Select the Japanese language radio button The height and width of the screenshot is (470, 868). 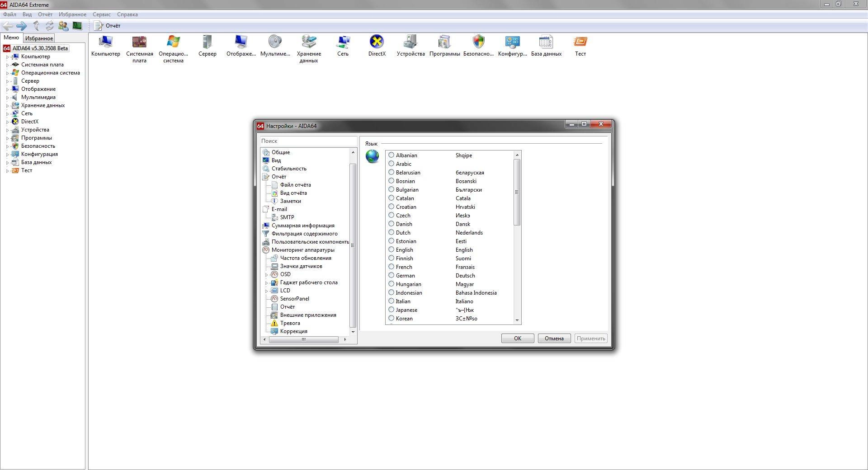tap(392, 310)
